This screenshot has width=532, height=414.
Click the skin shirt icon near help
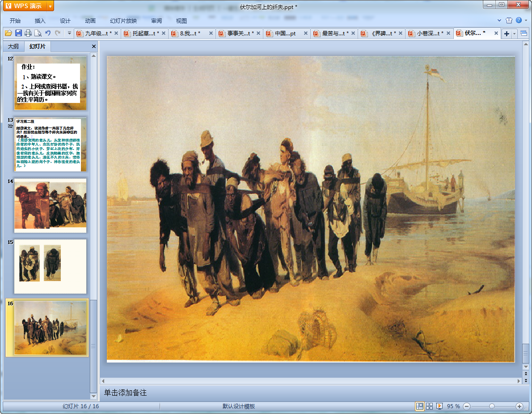(x=509, y=21)
